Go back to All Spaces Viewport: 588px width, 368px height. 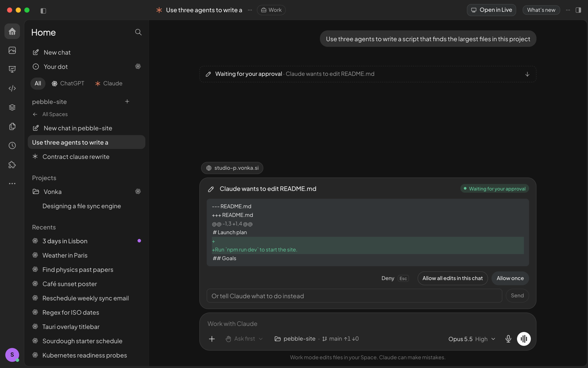[50, 114]
